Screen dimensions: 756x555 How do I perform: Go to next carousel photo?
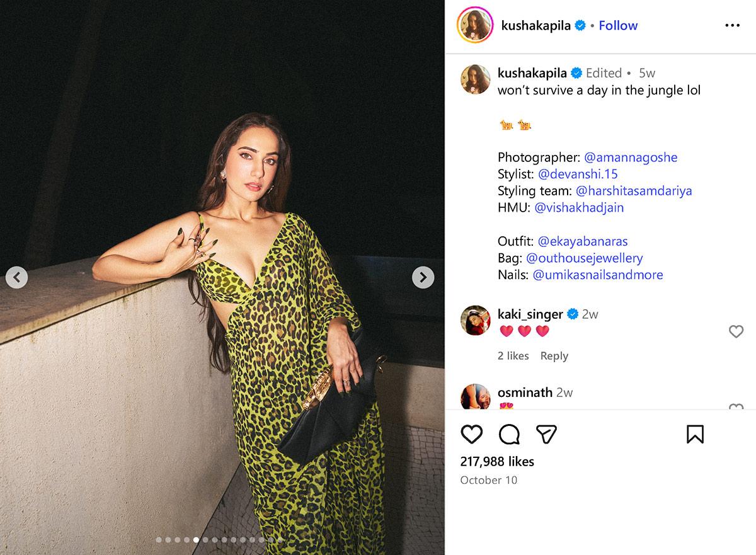point(423,277)
